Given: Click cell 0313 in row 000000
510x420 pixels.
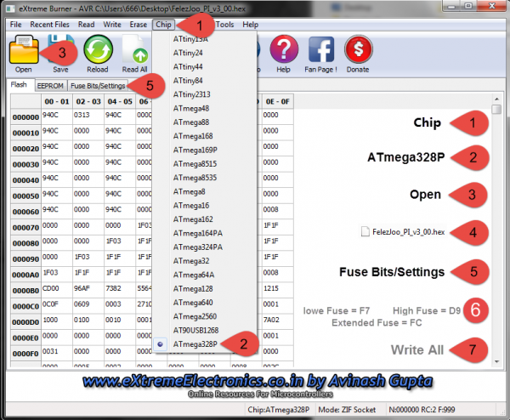Looking at the screenshot, I should point(88,117).
